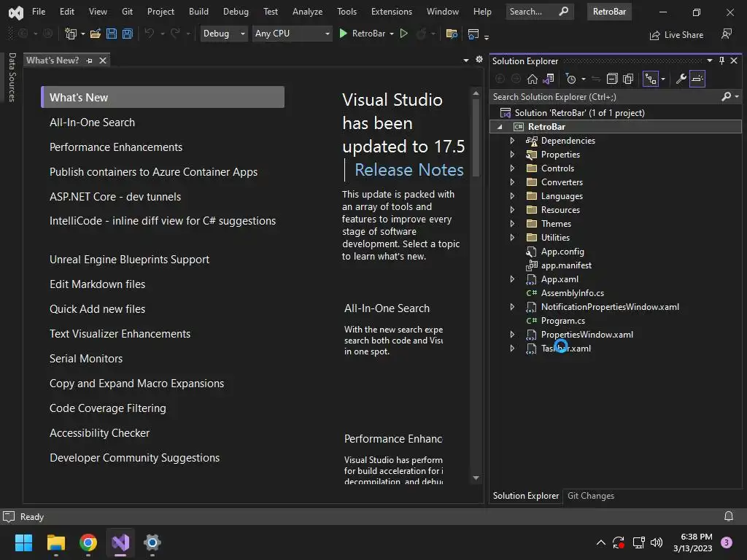Image resolution: width=747 pixels, height=560 pixels.
Task: Click the pin icon on the What's New tab
Action: coord(89,61)
